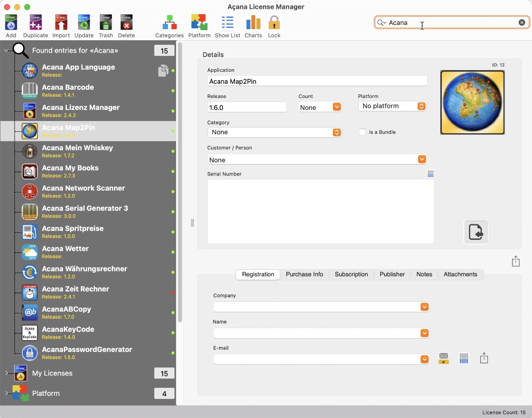This screenshot has height=418, width=532.
Task: Open the Company combo box dropdown
Action: tap(425, 307)
